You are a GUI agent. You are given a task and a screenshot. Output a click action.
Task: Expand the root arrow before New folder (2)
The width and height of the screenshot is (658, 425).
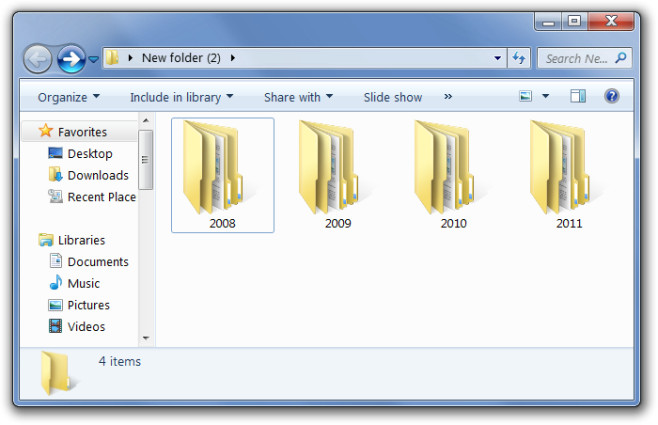tap(131, 58)
